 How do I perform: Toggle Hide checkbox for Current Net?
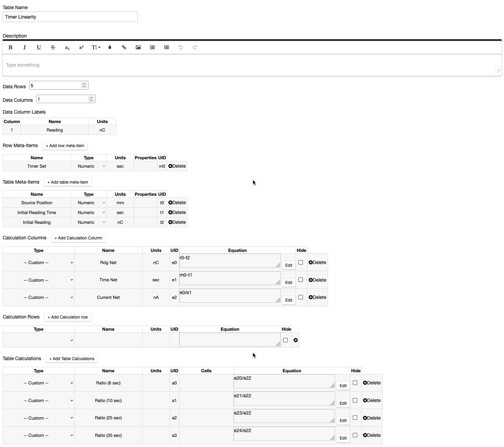click(x=301, y=297)
